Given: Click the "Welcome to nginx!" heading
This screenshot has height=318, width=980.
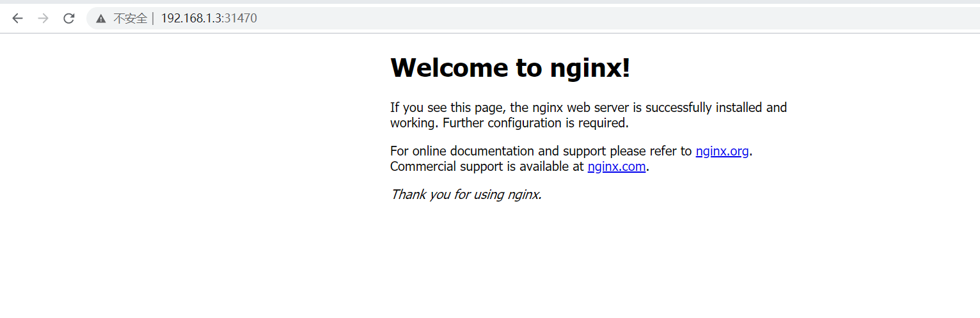Looking at the screenshot, I should tap(510, 67).
